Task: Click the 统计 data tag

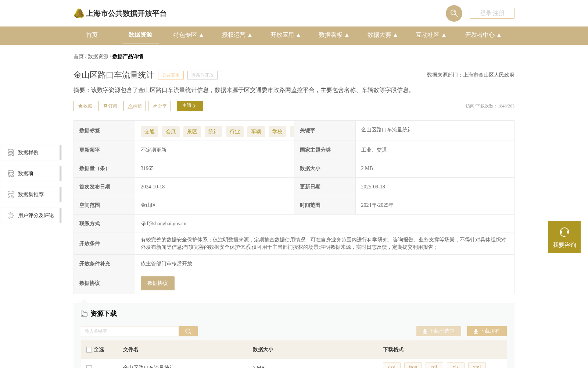Action: pyautogui.click(x=214, y=132)
